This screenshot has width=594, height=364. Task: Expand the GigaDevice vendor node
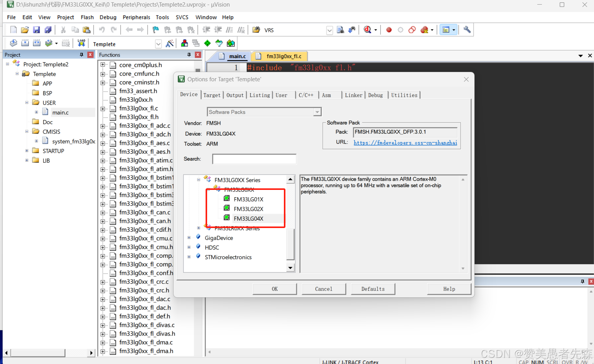(189, 238)
